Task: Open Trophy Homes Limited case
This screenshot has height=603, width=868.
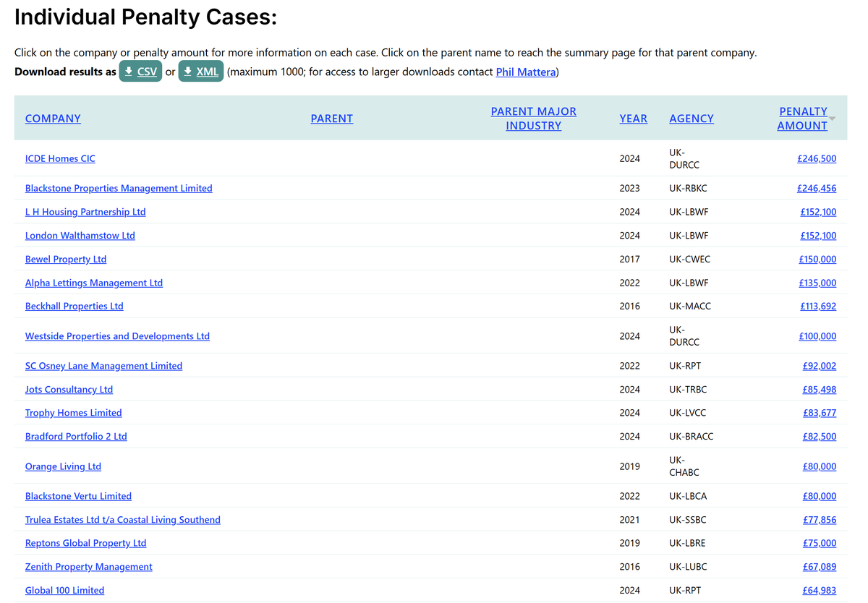Action: tap(74, 413)
